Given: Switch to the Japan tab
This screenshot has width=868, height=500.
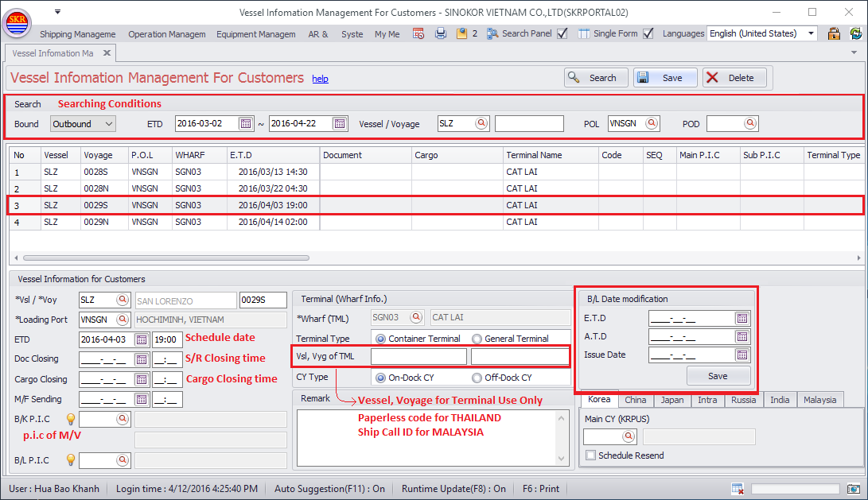Looking at the screenshot, I should [671, 400].
